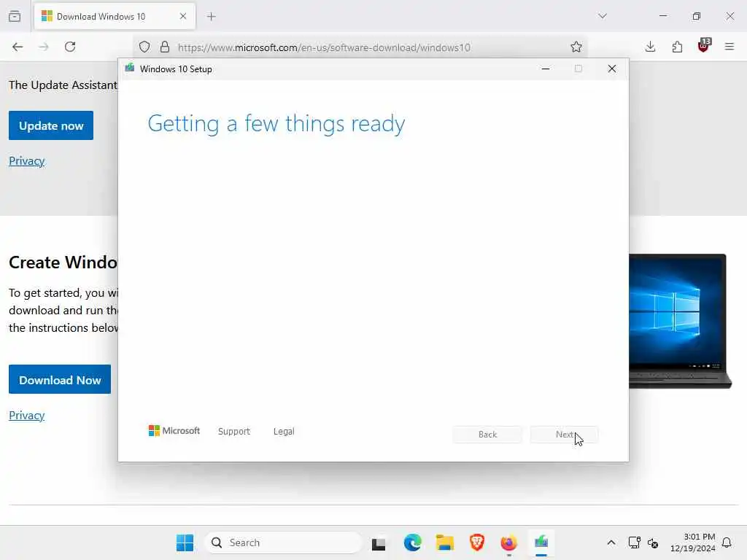The width and height of the screenshot is (747, 560).
Task: Open Firefox View in the tab bar
Action: click(15, 16)
